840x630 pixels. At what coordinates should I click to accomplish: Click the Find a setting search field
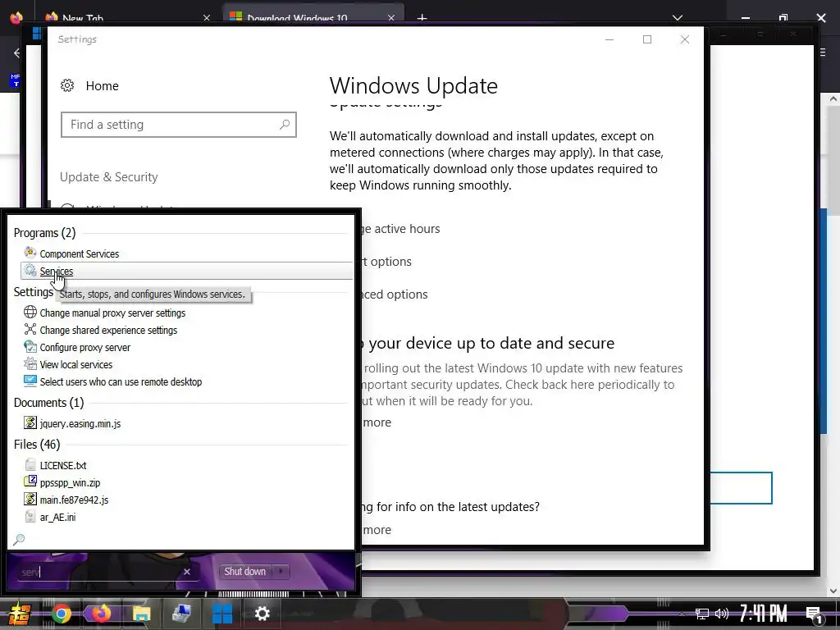(178, 125)
